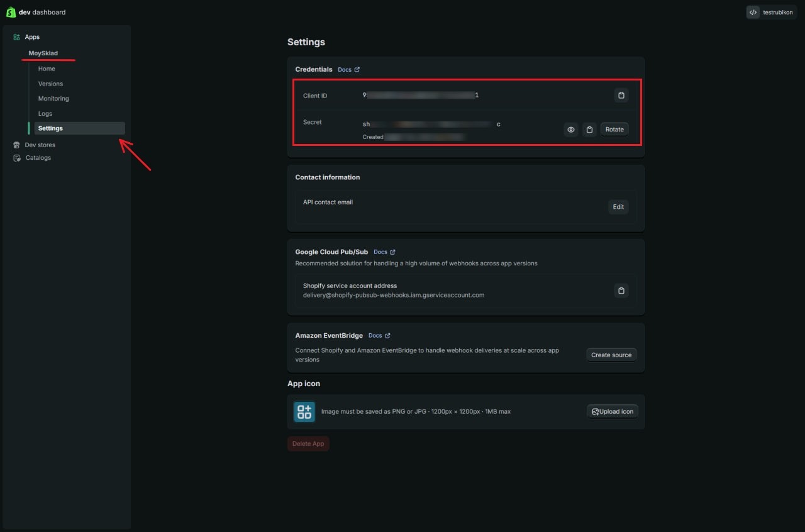Click the Shopify service account address label
Image resolution: width=805 pixels, height=532 pixels.
click(x=350, y=285)
